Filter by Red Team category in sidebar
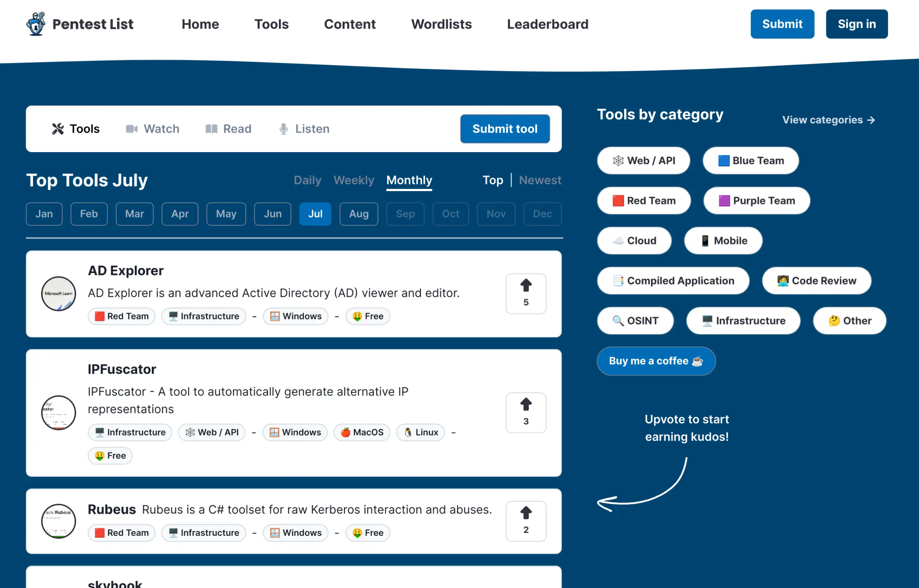919x588 pixels. coord(643,201)
